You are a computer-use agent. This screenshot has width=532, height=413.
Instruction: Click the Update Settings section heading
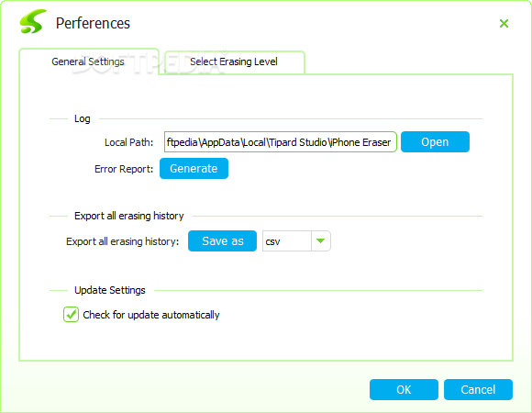pyautogui.click(x=110, y=290)
